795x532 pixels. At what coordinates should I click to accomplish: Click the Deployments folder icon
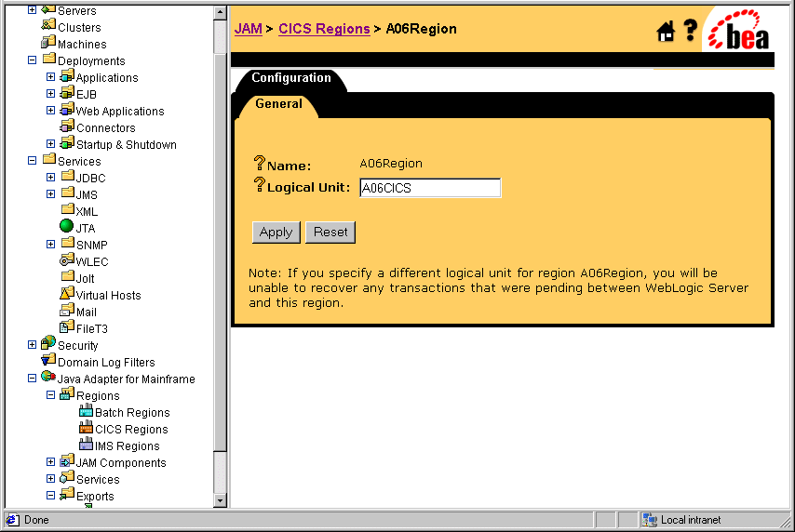(x=49, y=59)
